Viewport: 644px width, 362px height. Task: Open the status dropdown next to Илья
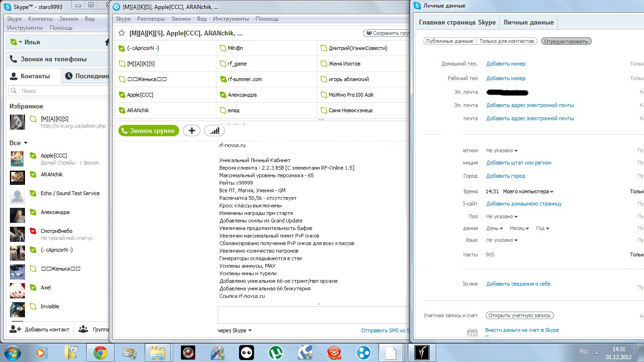[x=21, y=42]
